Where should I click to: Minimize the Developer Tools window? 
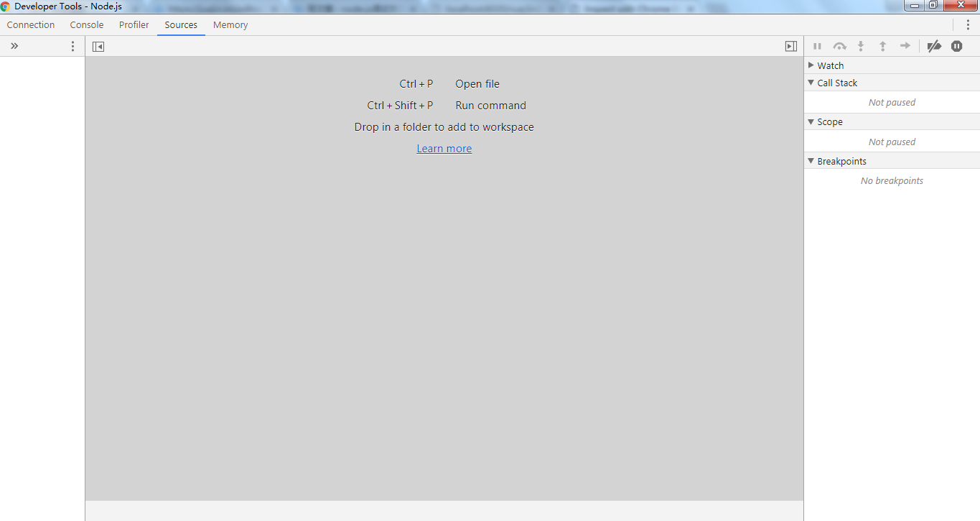click(x=915, y=6)
